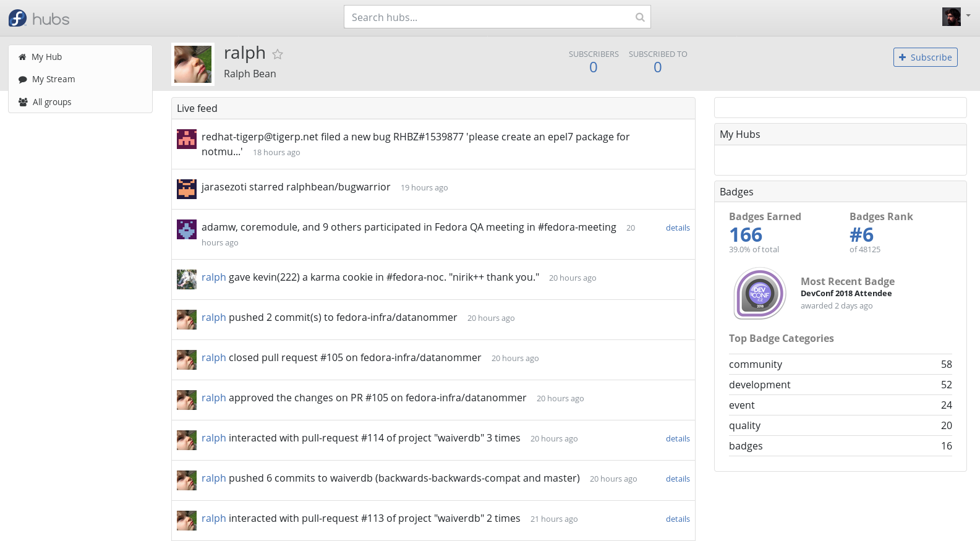980x541 pixels.
Task: Open All groups in the sidebar
Action: [80, 102]
